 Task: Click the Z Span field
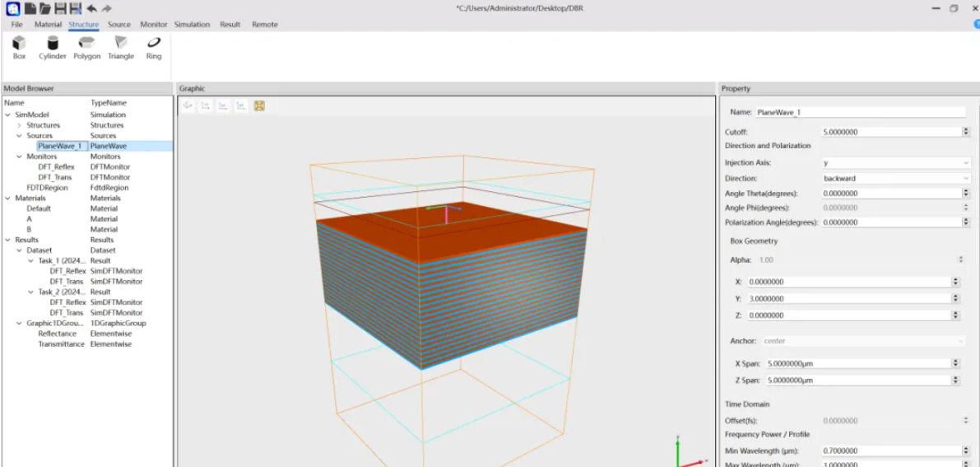tap(858, 380)
